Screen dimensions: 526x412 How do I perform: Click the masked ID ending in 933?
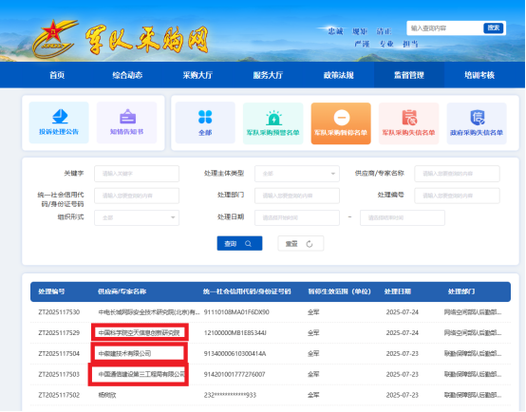tap(230, 395)
